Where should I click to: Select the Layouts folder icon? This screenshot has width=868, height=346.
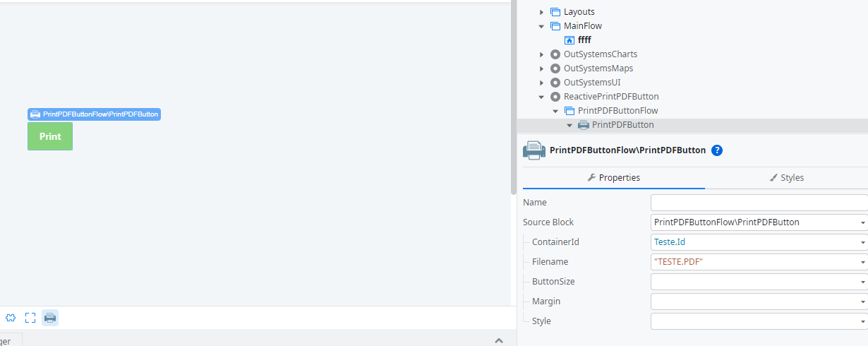[x=555, y=12]
